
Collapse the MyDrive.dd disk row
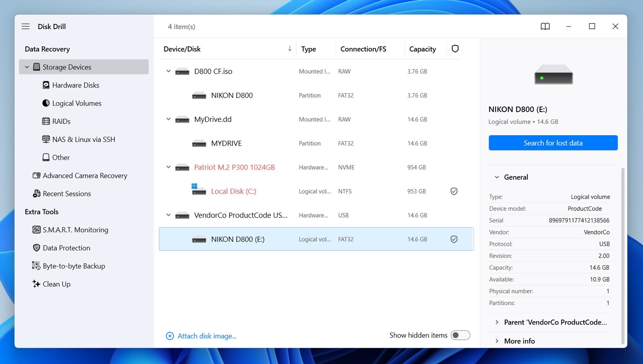(169, 119)
